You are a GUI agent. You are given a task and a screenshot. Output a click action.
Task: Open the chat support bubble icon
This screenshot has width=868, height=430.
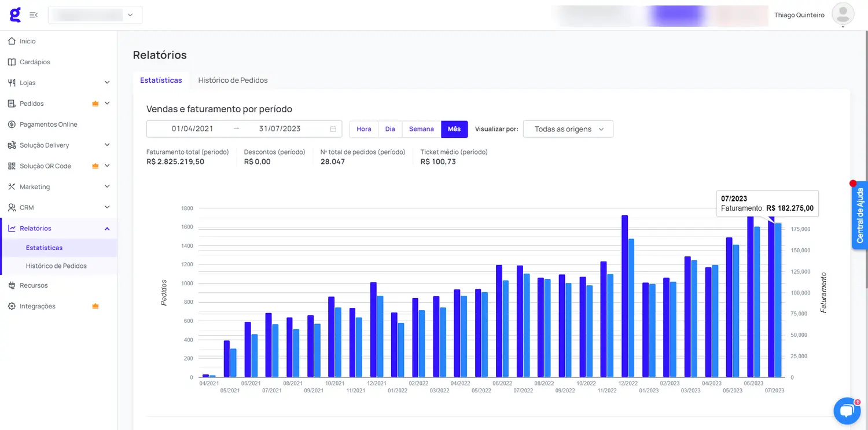[847, 410]
